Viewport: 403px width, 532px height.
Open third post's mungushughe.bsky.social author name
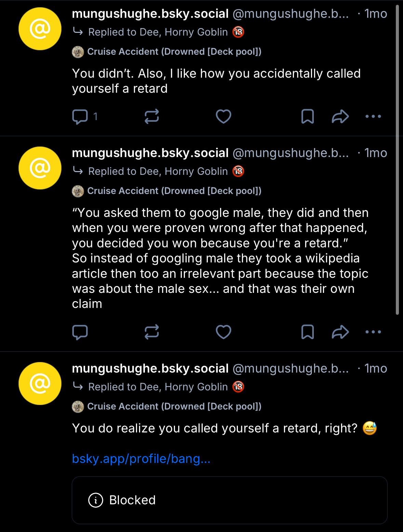(150, 368)
